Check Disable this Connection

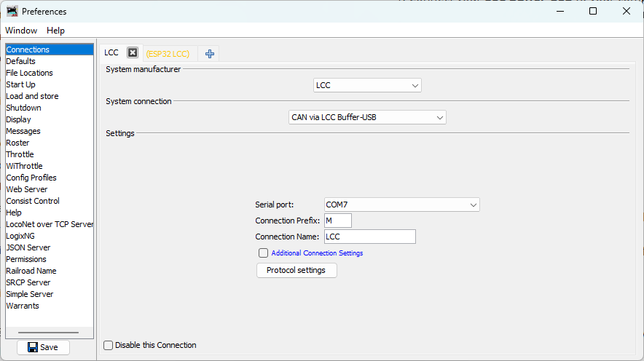click(x=108, y=345)
